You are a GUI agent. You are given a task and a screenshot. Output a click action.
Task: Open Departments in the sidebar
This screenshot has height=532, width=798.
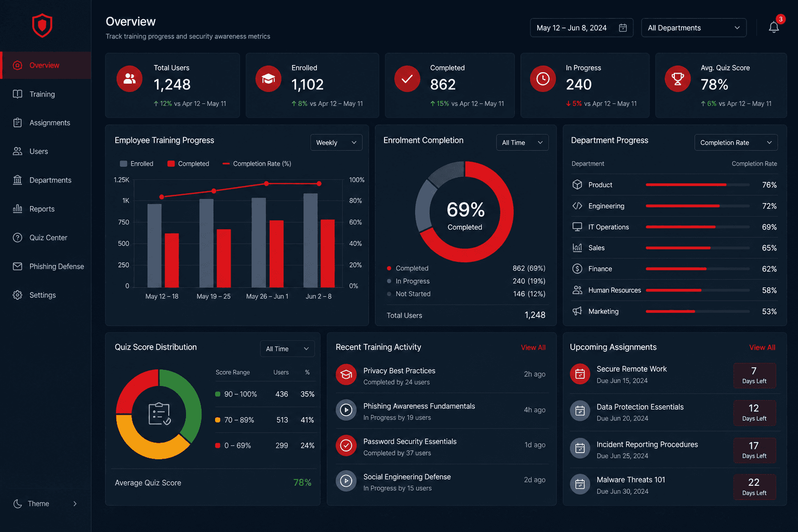tap(46, 180)
